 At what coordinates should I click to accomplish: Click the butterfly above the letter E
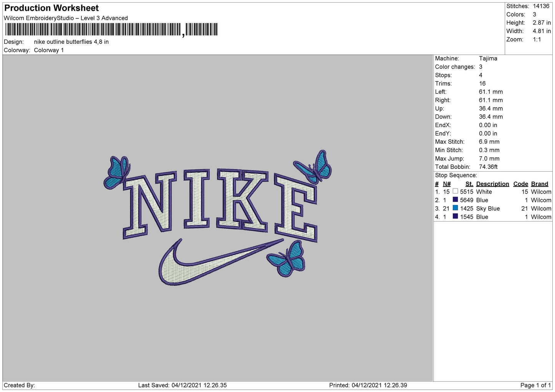(x=313, y=167)
